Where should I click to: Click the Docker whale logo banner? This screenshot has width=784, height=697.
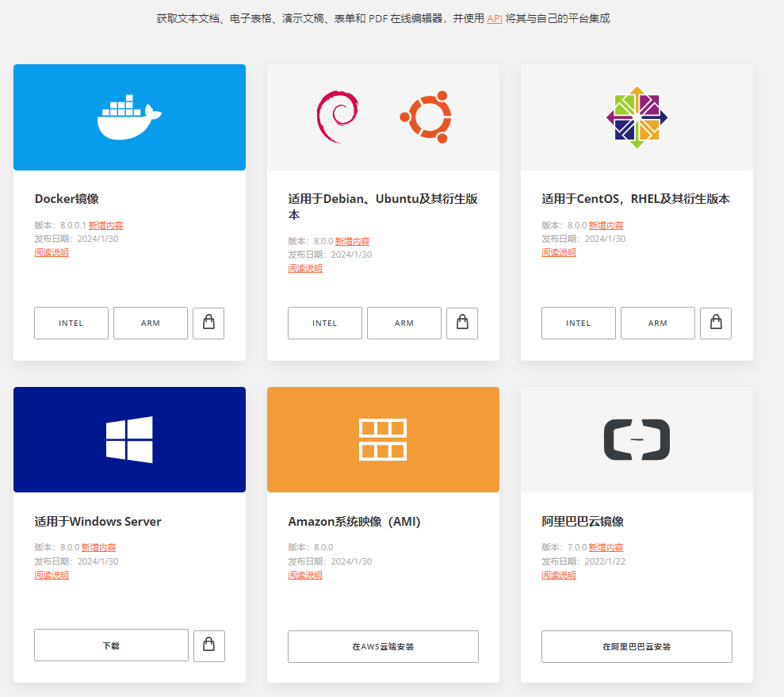(129, 117)
